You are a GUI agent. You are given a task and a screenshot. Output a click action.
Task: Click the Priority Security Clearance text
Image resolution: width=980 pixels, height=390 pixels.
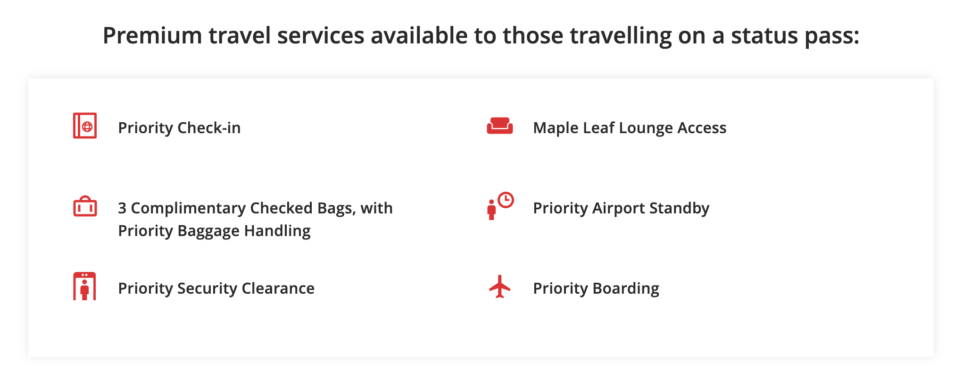pyautogui.click(x=216, y=288)
